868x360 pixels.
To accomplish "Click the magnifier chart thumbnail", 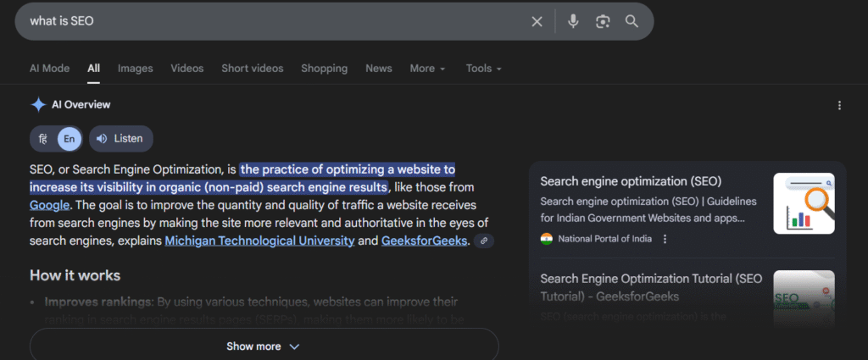I will point(804,203).
